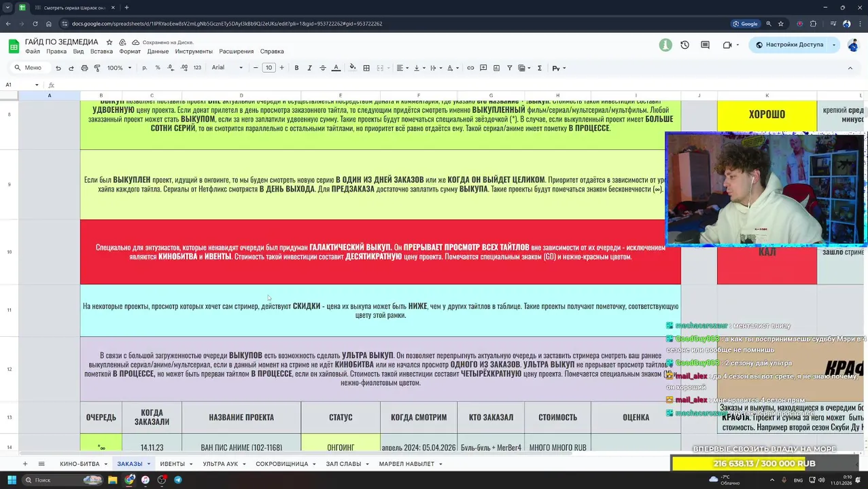
Task: Open Windows Start menu
Action: click(x=12, y=480)
